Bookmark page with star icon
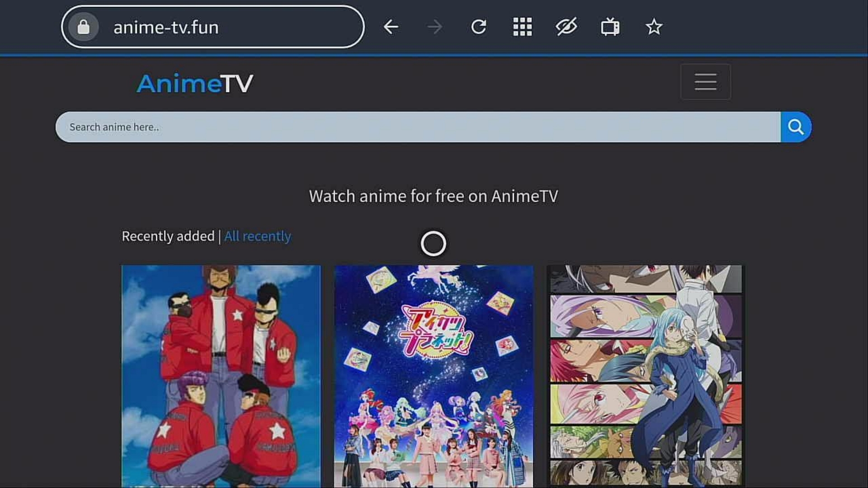868x488 pixels. 654,27
